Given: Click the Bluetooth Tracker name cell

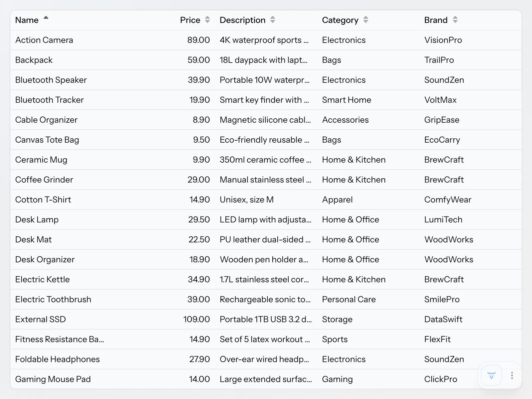Looking at the screenshot, I should 50,100.
